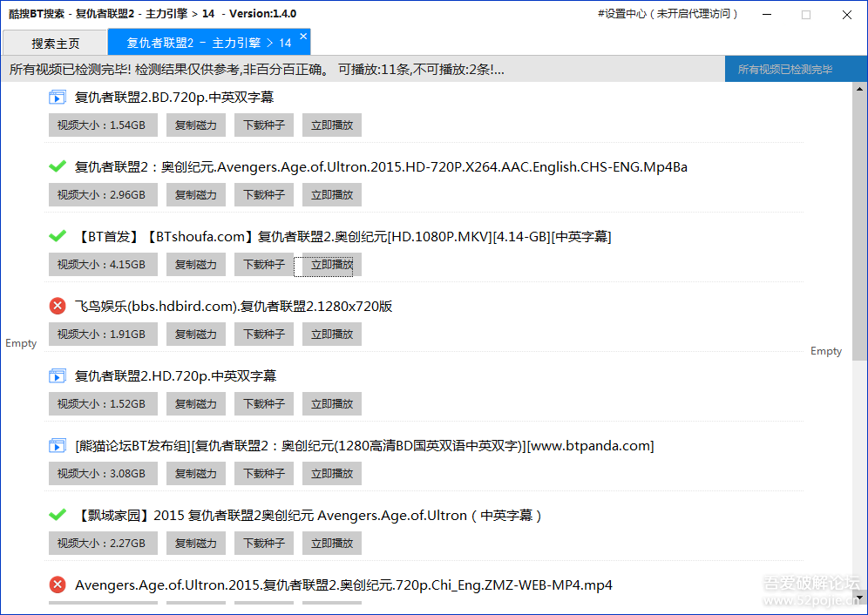Copy magnet link for BTshoufa 1080P MKV

(196, 265)
